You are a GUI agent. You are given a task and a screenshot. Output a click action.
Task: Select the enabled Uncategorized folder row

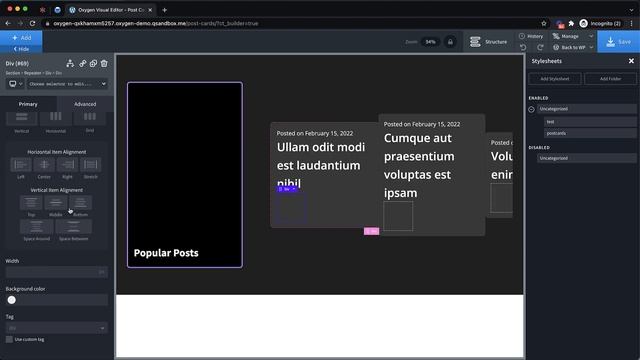[587, 109]
